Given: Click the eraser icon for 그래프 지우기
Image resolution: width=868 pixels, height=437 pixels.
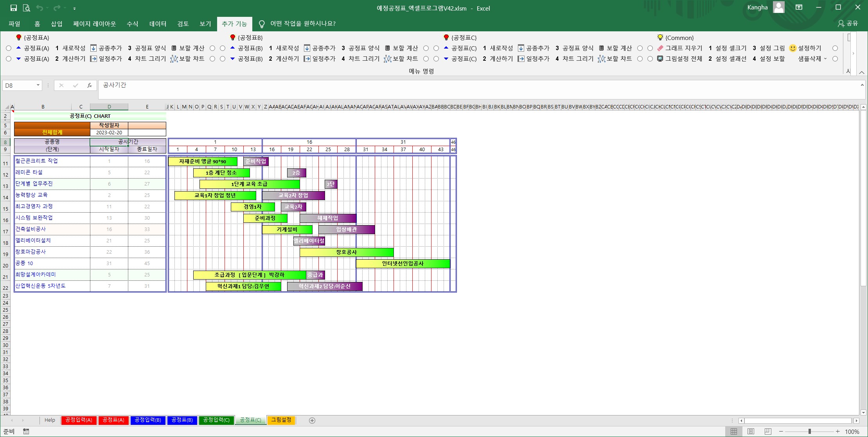Looking at the screenshot, I should [660, 48].
